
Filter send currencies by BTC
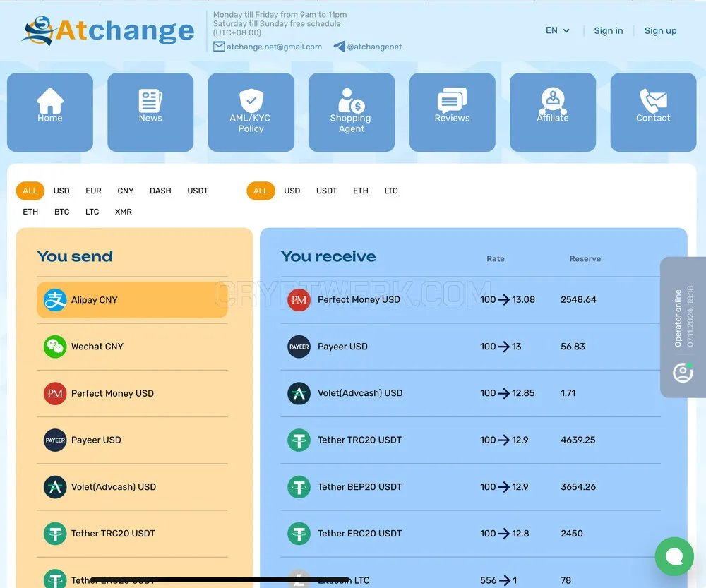click(61, 212)
